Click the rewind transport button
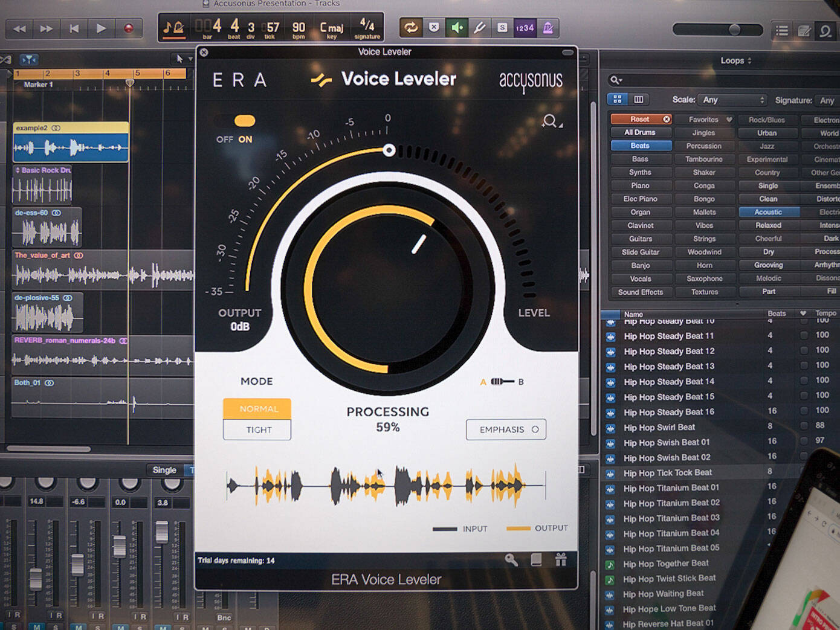This screenshot has height=630, width=840. 20,28
